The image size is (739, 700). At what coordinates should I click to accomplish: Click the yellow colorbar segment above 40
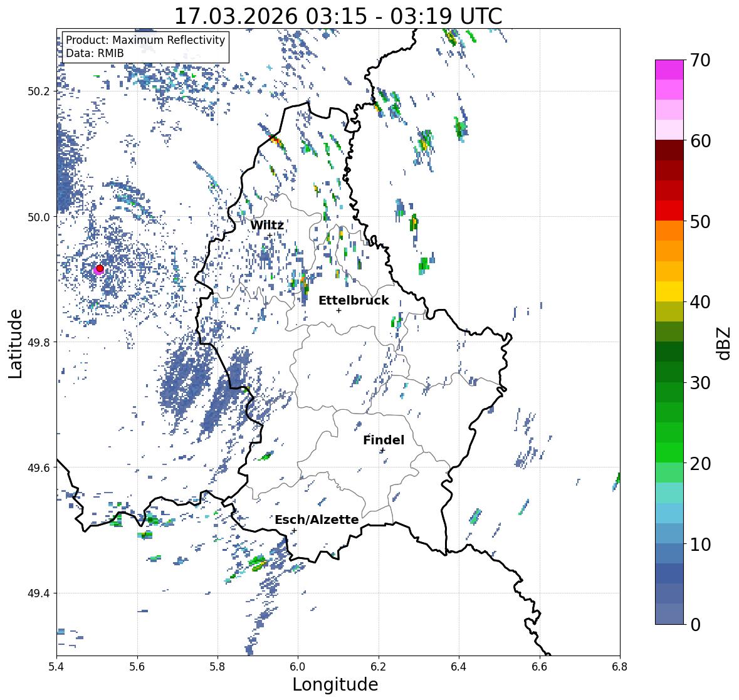click(669, 291)
